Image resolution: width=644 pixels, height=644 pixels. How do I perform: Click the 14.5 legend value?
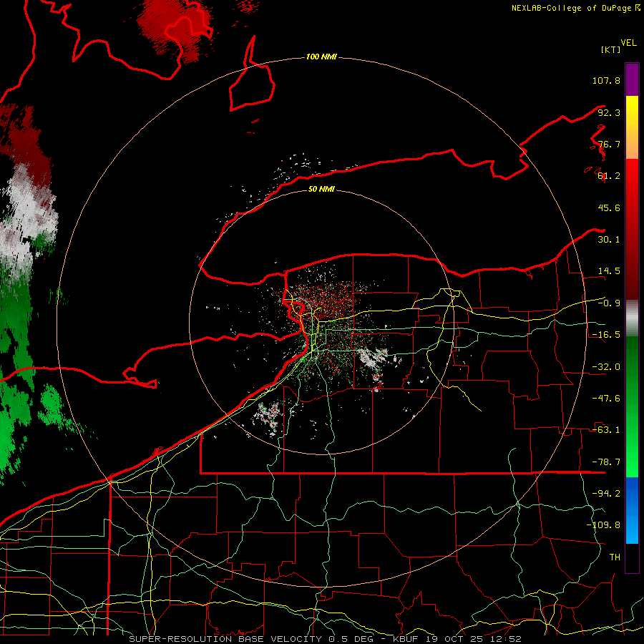609,271
